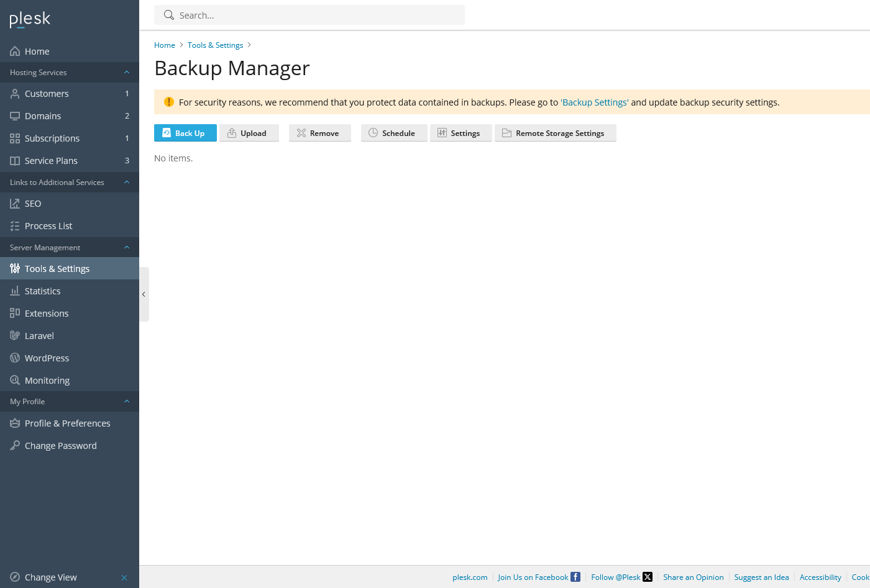
Task: Select Customers in the sidebar menu
Action: tap(47, 93)
